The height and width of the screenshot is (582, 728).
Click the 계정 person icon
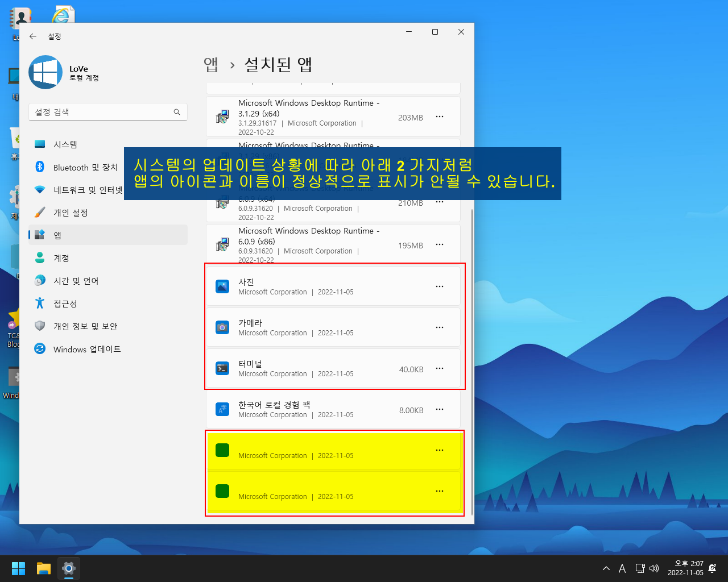(40, 257)
